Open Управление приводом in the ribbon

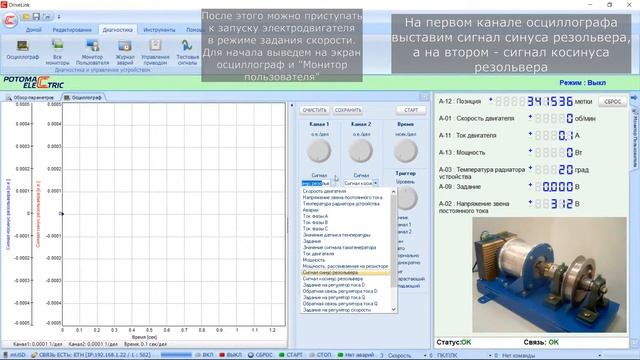155,52
